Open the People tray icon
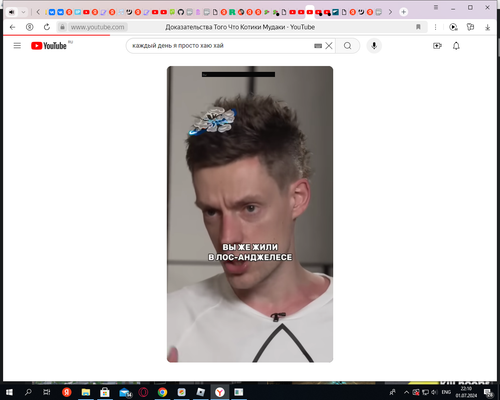The height and width of the screenshot is (400, 500). pos(393,392)
